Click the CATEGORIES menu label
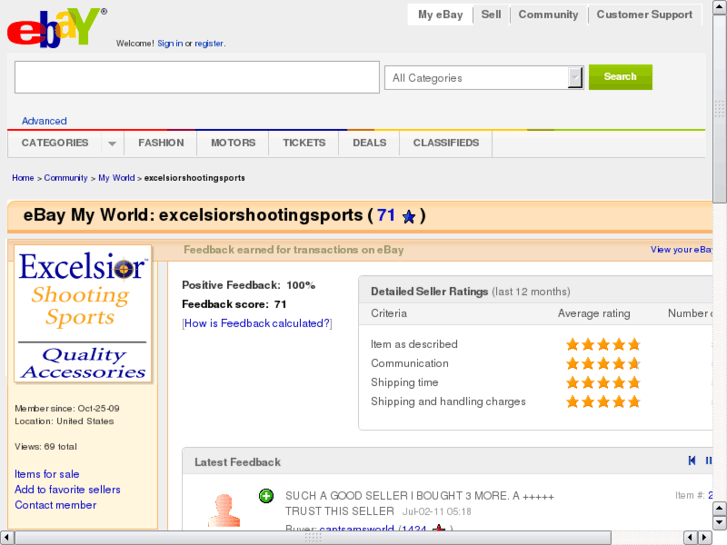The image size is (727, 545). coord(55,143)
